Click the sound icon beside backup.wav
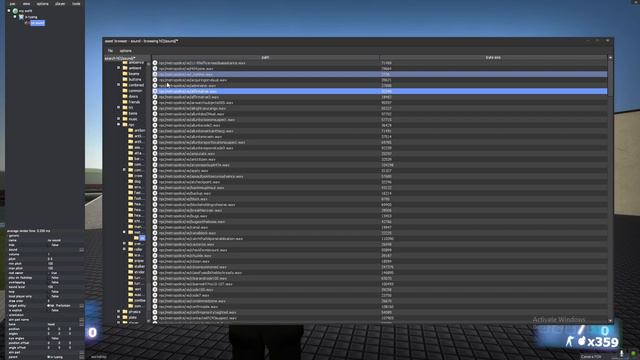The height and width of the screenshot is (360, 640). pyautogui.click(x=155, y=193)
